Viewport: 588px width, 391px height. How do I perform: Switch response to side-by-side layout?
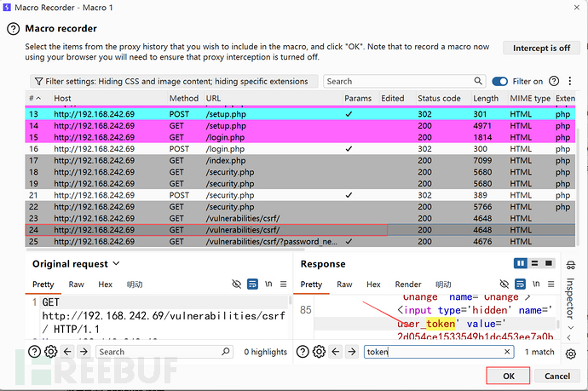coord(521,264)
